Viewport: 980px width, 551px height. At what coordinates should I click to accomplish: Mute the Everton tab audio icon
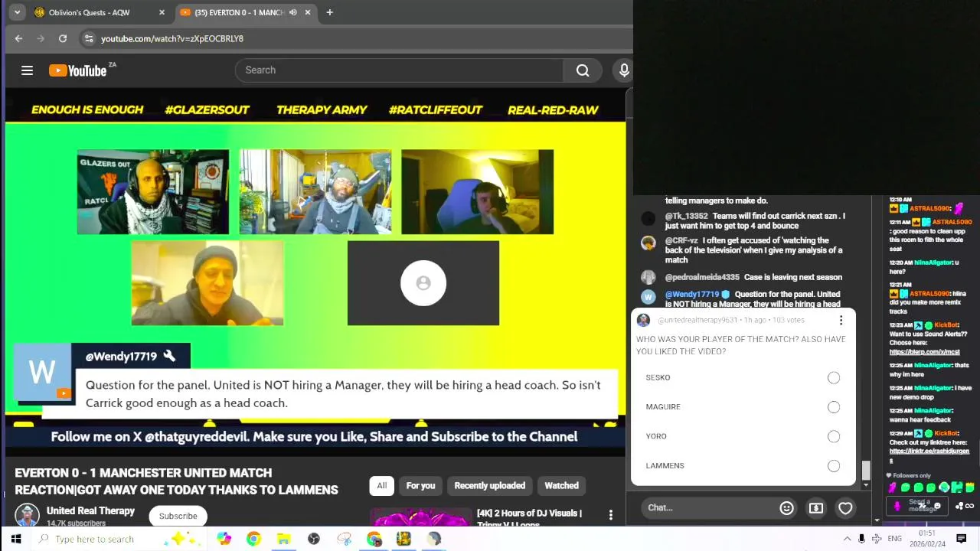tap(292, 12)
